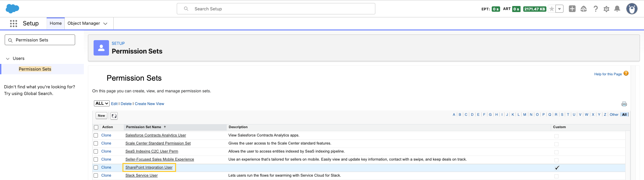The width and height of the screenshot is (644, 180).
Task: Open Seller-Focused Sales Mobile Experience set
Action: [x=160, y=159]
